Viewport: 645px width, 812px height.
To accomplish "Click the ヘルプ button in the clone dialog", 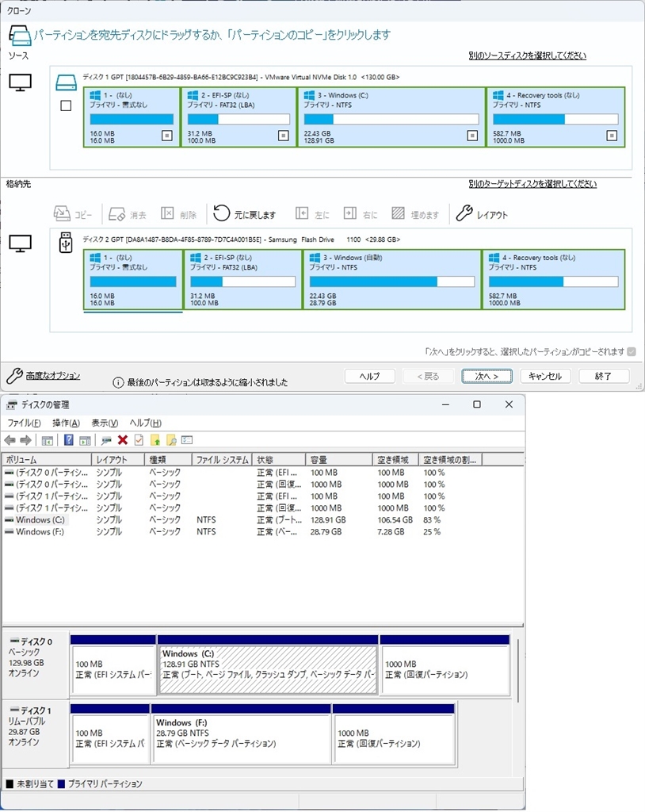I will coord(369,376).
